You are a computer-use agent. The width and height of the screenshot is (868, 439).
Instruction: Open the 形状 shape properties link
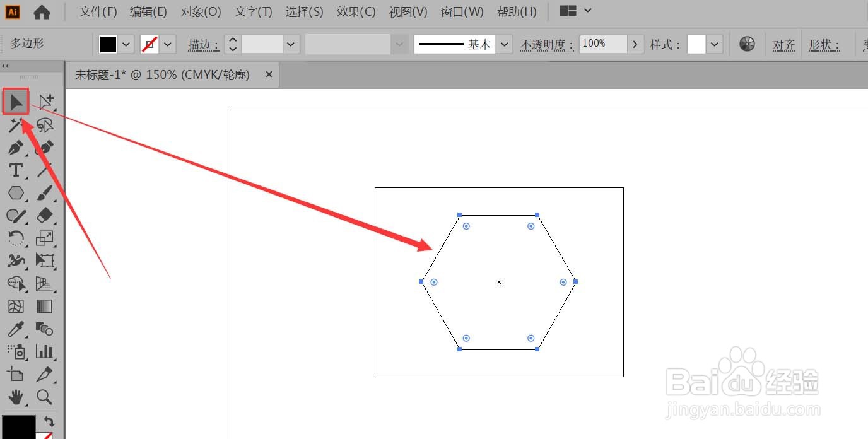[x=824, y=45]
